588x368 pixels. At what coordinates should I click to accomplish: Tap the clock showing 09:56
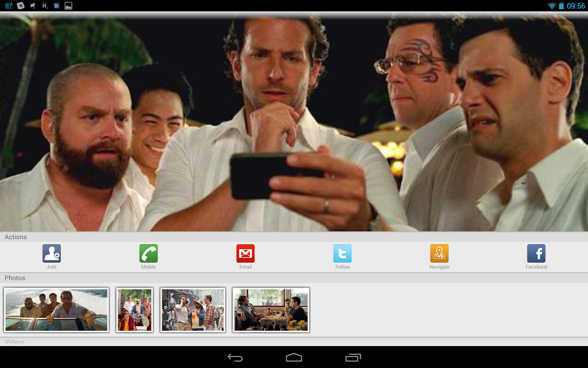point(575,6)
